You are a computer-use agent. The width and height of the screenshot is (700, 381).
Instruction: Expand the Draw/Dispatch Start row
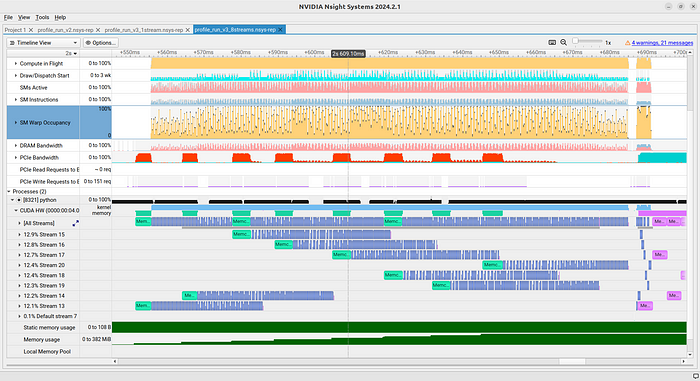pos(16,76)
